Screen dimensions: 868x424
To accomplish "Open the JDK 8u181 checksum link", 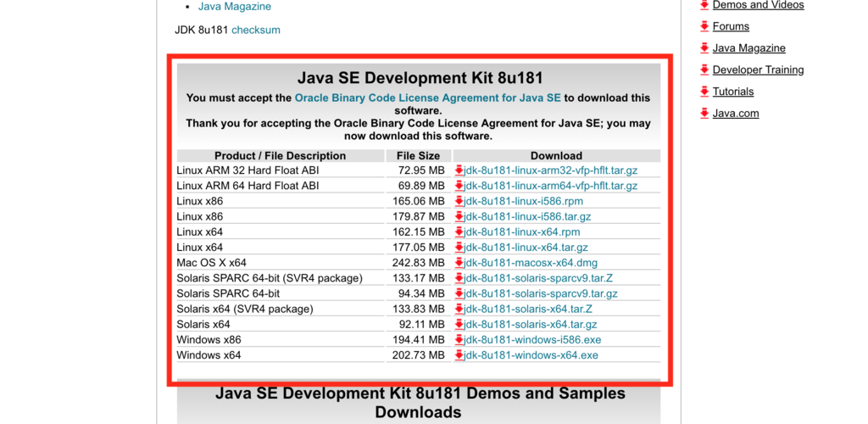I will click(x=256, y=30).
